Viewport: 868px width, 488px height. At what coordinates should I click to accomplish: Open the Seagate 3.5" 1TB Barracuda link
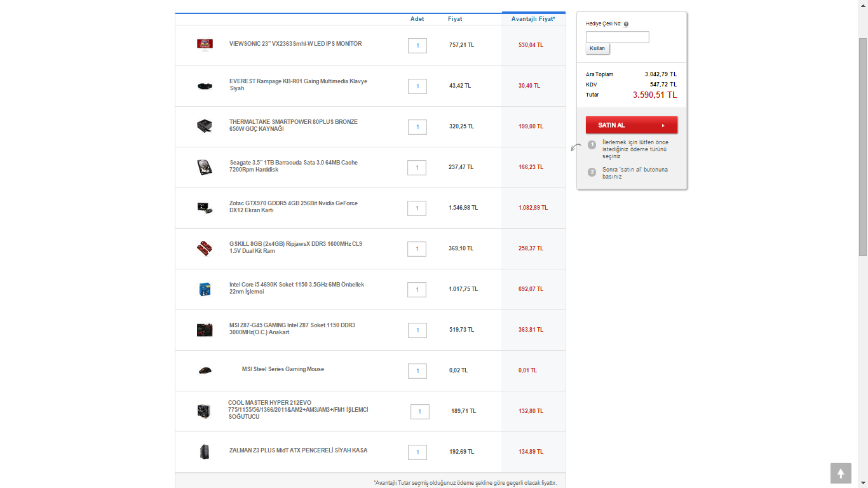coord(294,166)
